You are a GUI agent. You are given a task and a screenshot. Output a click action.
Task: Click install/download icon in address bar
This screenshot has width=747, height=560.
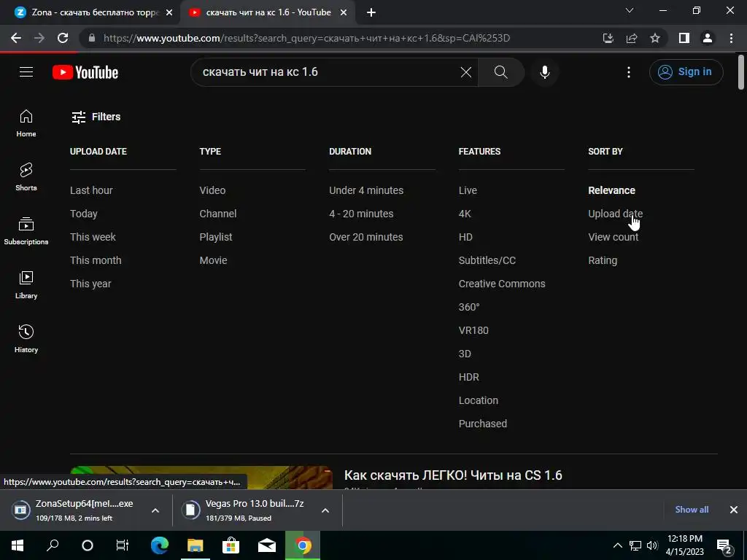point(608,38)
